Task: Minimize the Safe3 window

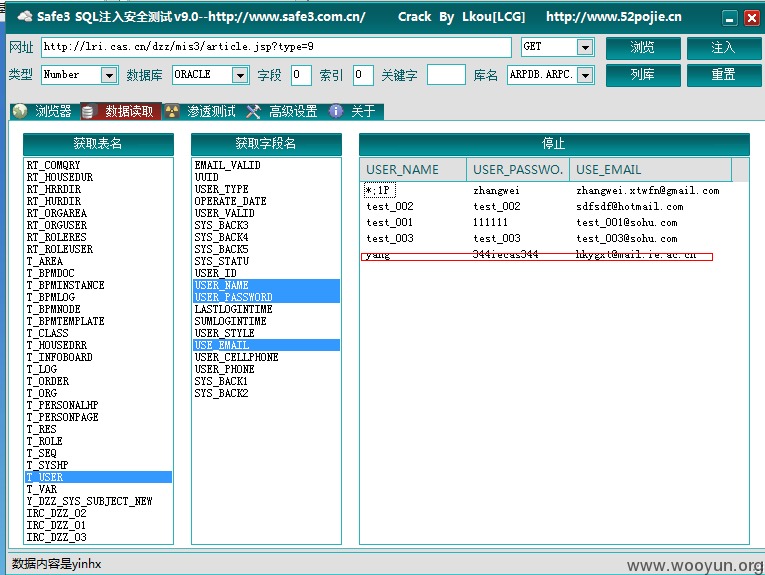Action: point(729,19)
